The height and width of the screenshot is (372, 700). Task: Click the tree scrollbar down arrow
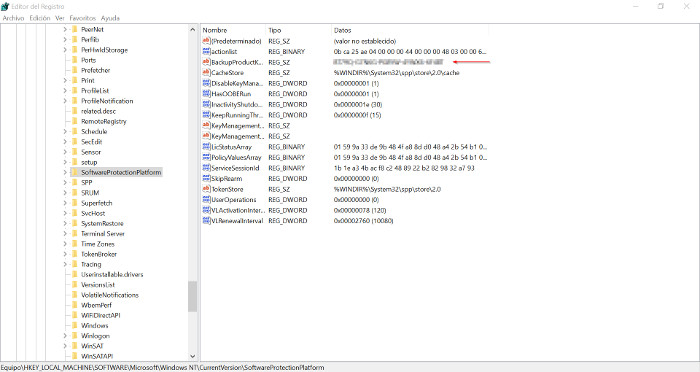coord(192,356)
